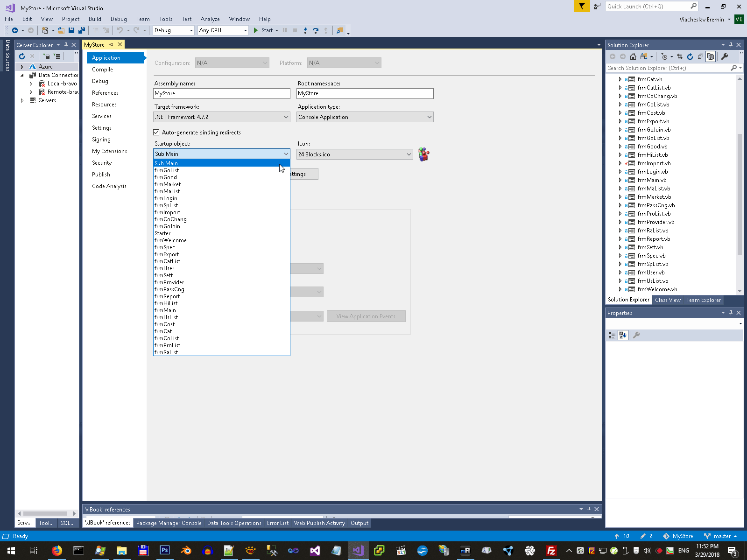Open FileZilla from the taskbar
The height and width of the screenshot is (560, 747).
coord(551,551)
